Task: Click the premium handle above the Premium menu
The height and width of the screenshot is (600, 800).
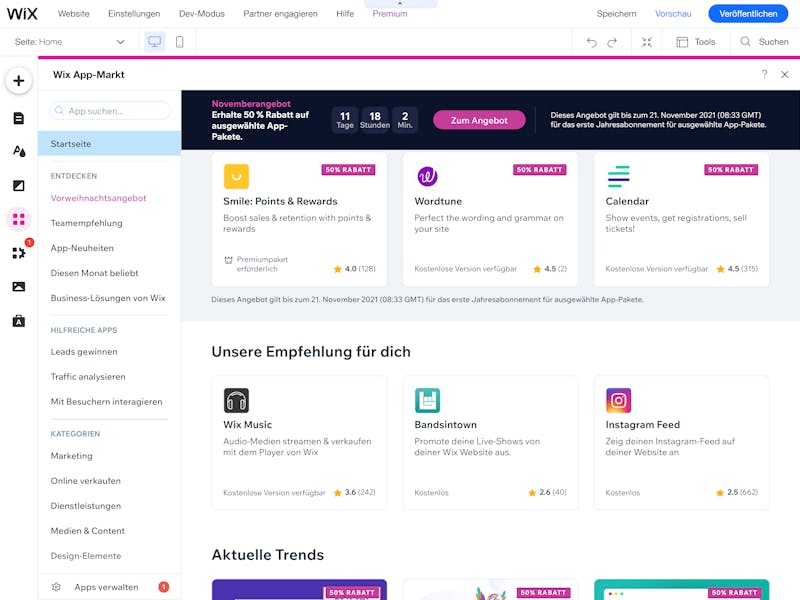Action: click(x=401, y=4)
